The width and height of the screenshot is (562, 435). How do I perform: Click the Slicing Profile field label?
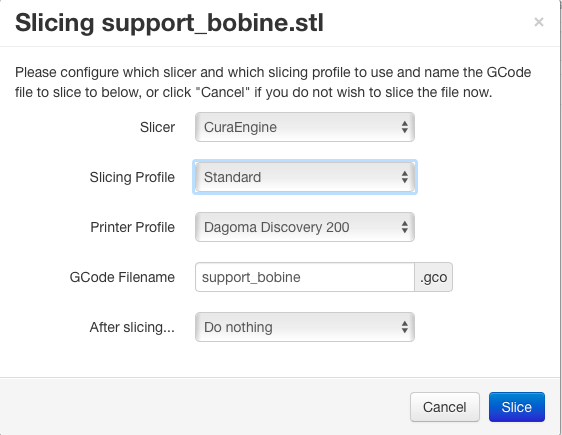tap(132, 177)
